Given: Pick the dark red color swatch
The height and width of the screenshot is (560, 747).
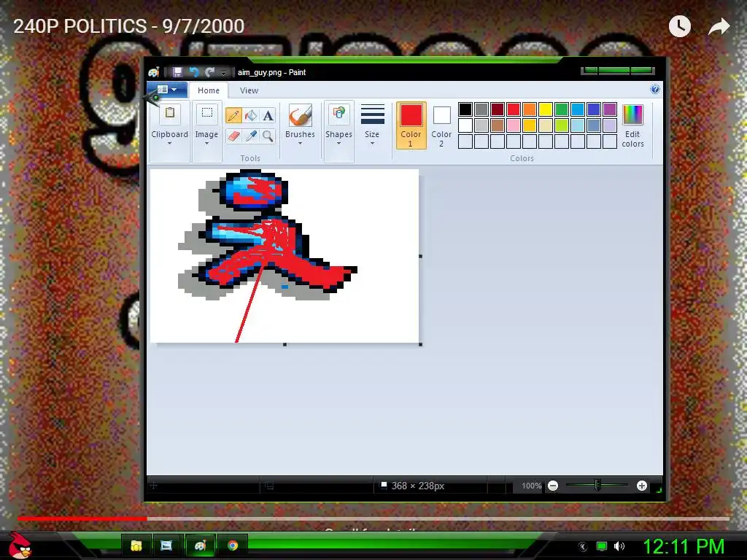Looking at the screenshot, I should coord(498,109).
